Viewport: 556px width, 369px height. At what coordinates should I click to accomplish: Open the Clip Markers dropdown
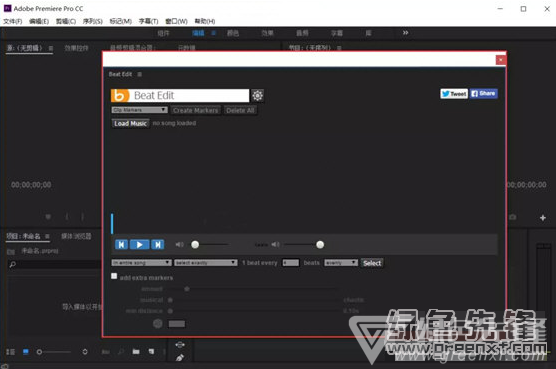139,110
